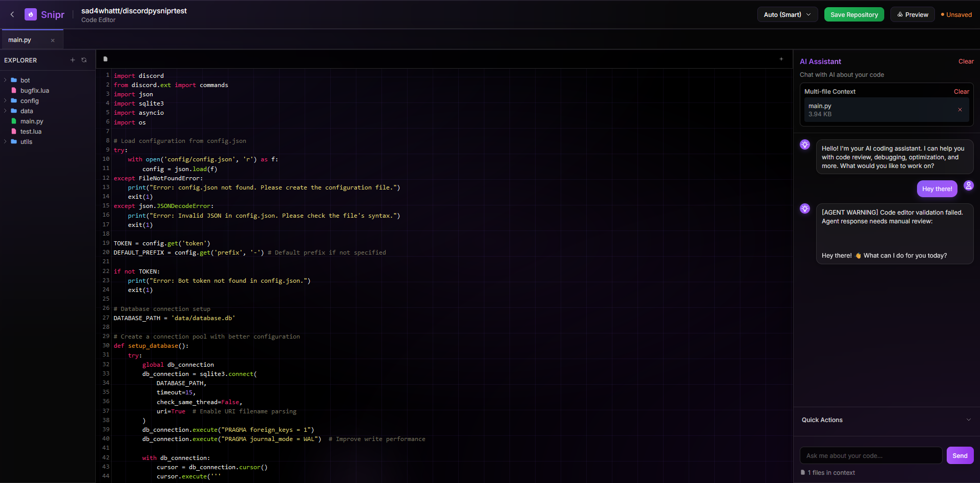This screenshot has width=980, height=483.
Task: Click the user avatar icon in chat
Action: pos(968,185)
